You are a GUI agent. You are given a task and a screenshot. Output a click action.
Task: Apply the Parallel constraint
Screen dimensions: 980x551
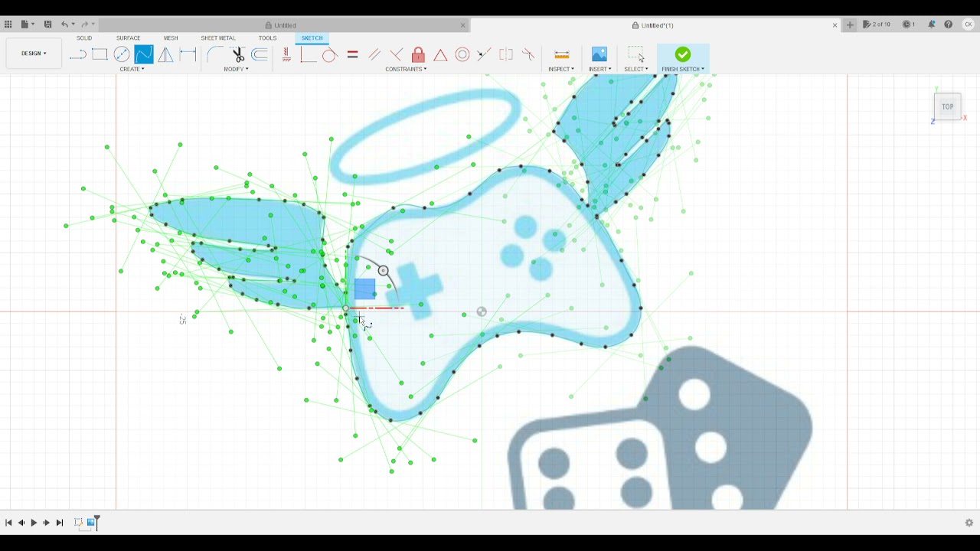pos(374,54)
